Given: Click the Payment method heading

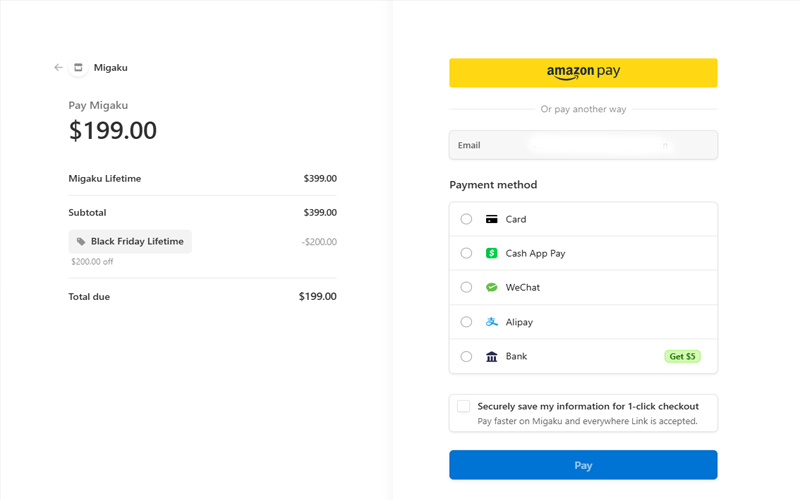Looking at the screenshot, I should point(493,185).
